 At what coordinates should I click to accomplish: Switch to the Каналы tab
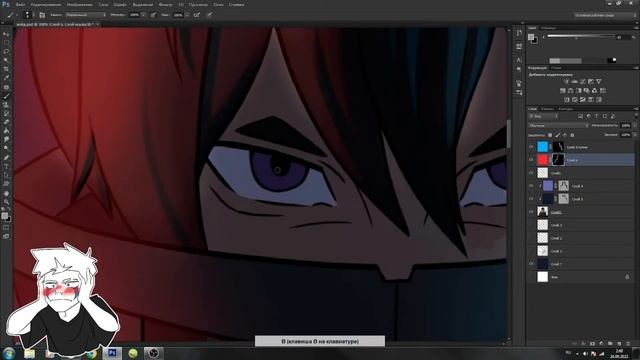(547, 109)
